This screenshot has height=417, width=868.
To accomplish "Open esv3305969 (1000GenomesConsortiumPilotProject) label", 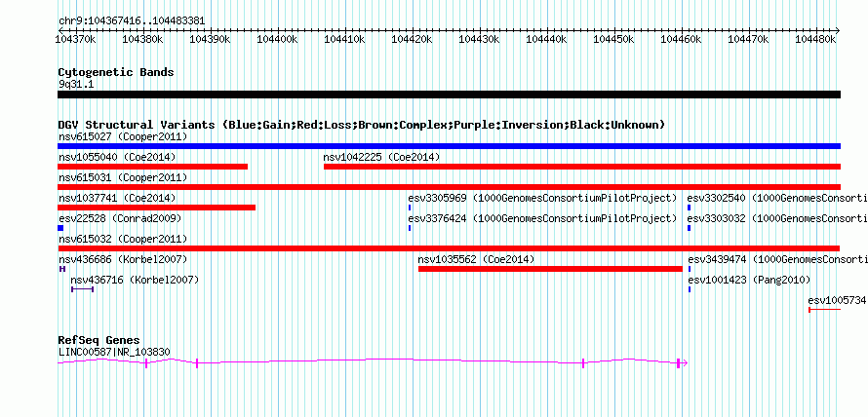I will [x=542, y=198].
